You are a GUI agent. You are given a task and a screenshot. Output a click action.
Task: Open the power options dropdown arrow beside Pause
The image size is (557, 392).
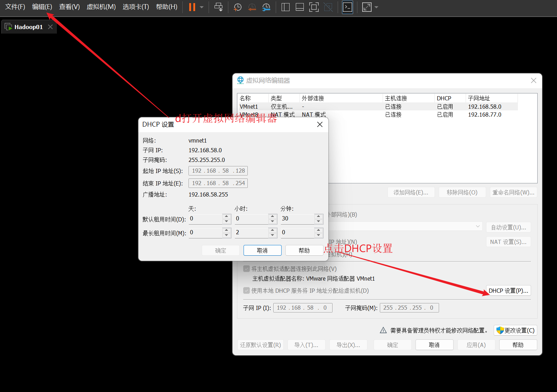(x=202, y=7)
